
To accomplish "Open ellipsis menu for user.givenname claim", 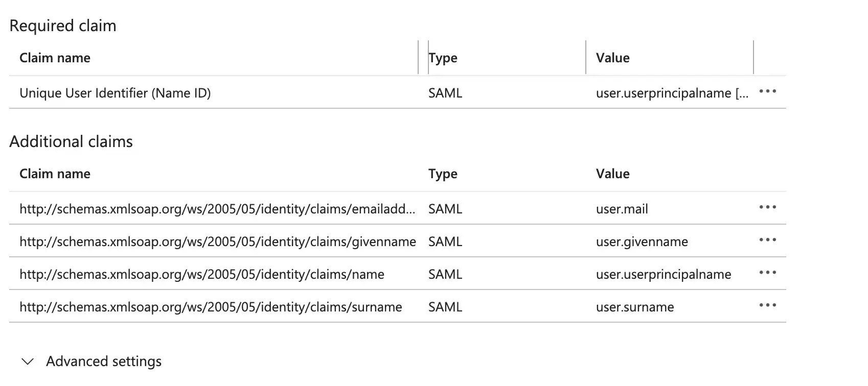I will (x=767, y=240).
